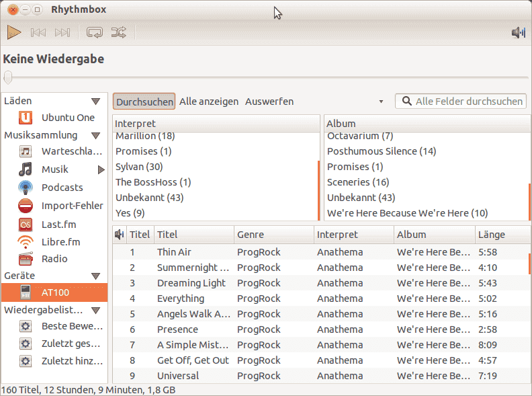Open the Beste Bewertungen playlist gear icon
This screenshot has height=396, width=532.
pos(26,326)
